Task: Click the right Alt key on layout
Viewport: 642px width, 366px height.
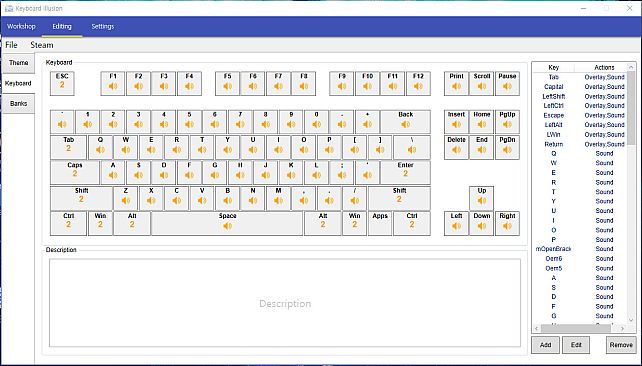Action: [x=323, y=224]
